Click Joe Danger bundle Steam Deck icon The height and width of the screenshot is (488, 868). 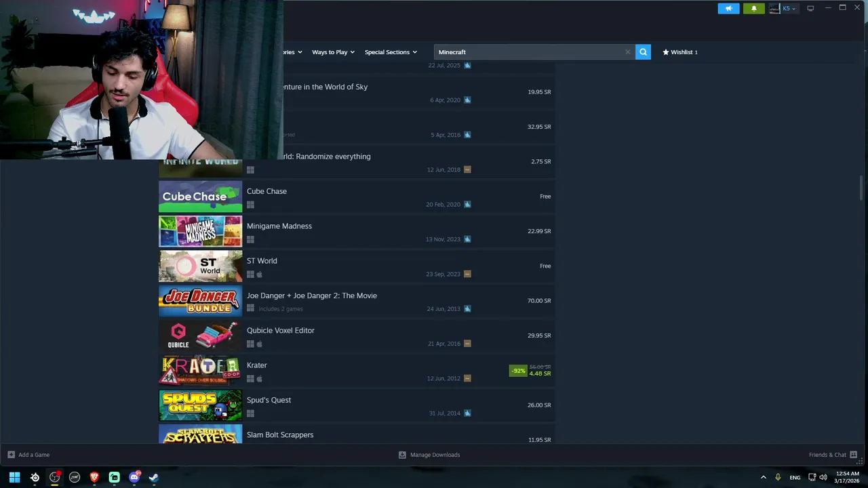[467, 309]
